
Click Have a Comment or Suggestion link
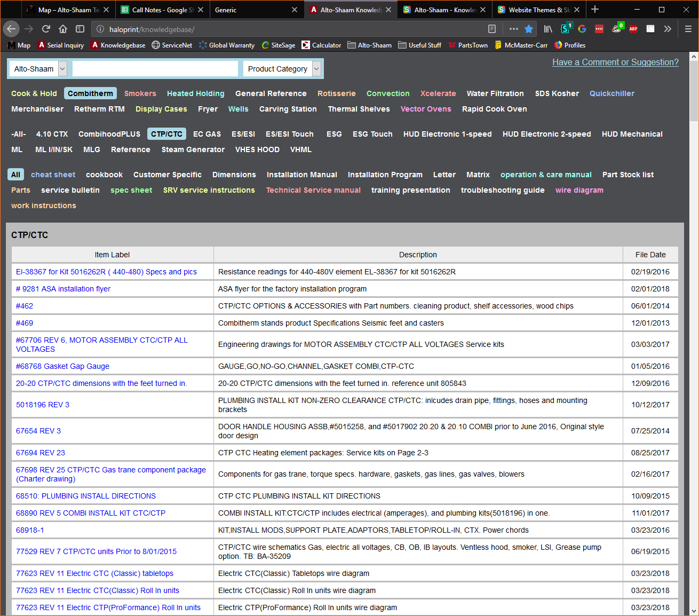[x=615, y=62]
